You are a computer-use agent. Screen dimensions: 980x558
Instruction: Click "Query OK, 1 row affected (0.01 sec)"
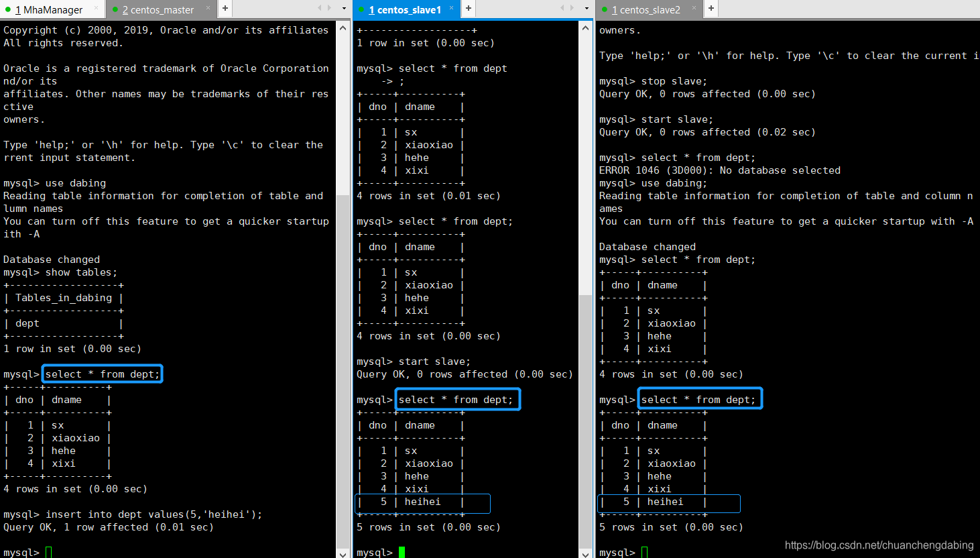pyautogui.click(x=109, y=527)
